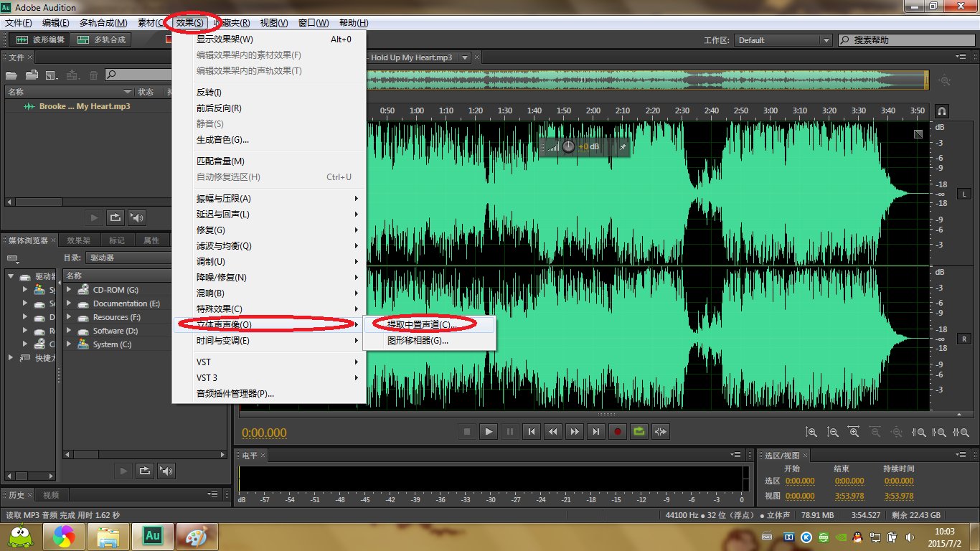Select the Waveform editor (波形编辑) button
The height and width of the screenshot is (551, 980).
click(40, 40)
